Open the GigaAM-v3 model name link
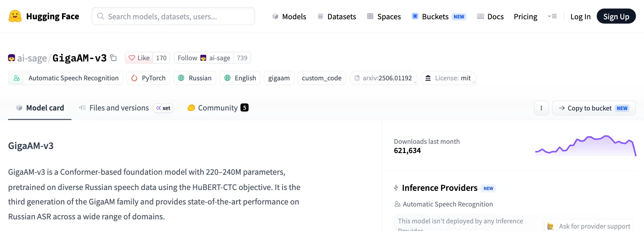The height and width of the screenshot is (231, 644). [79, 58]
